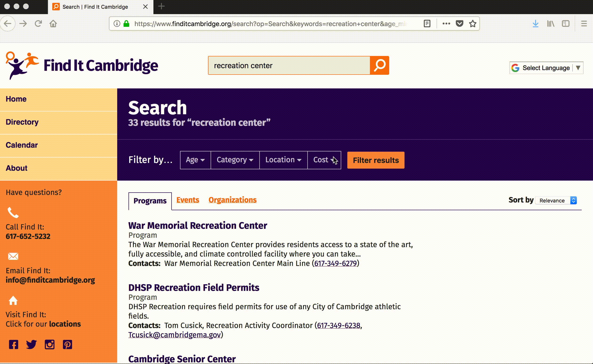Viewport: 593px width, 364px height.
Task: Click the Find It Cambridge logo
Action: tap(82, 65)
